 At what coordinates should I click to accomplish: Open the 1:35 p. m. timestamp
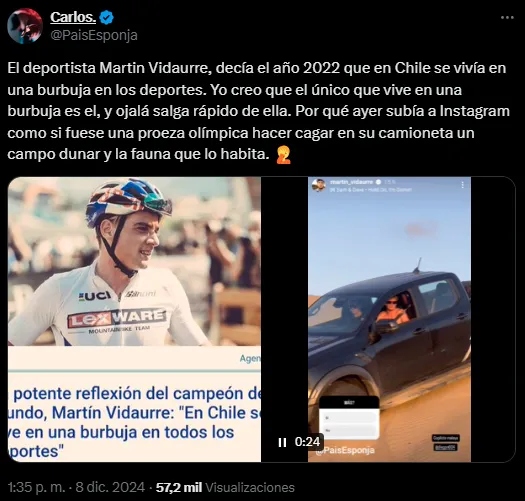click(x=36, y=487)
